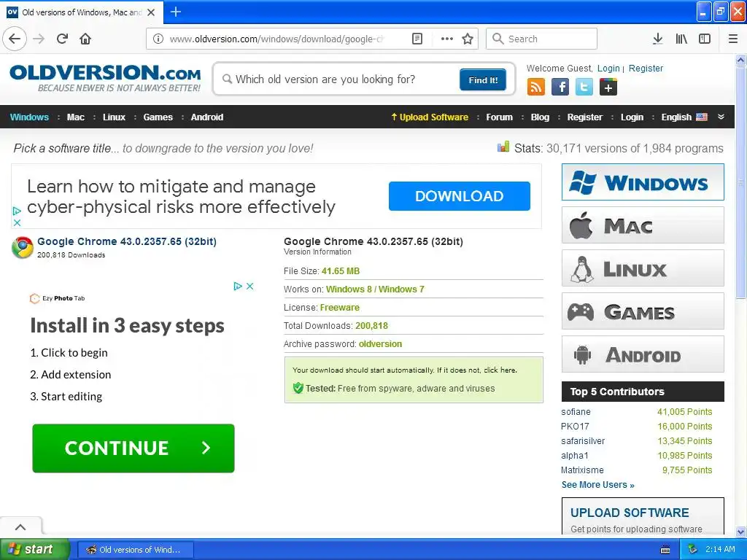The height and width of the screenshot is (560, 747).
Task: Visit the Twitter page icon
Action: [584, 87]
